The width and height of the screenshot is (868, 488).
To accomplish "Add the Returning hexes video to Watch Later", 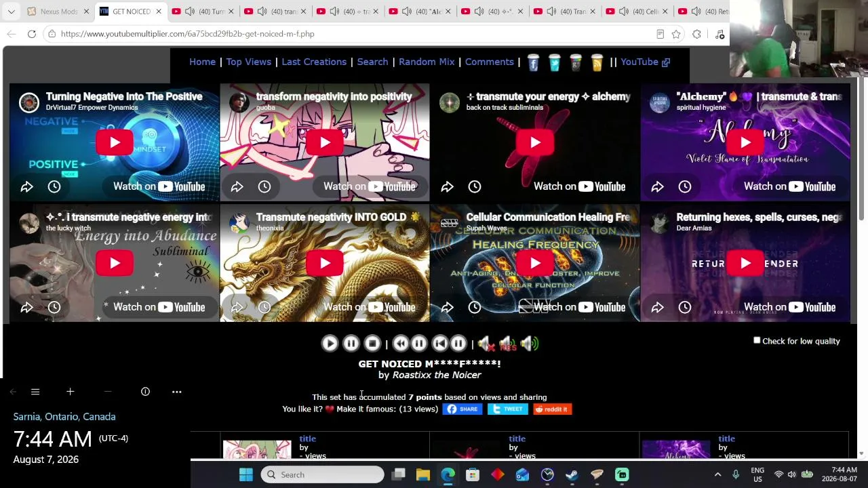I will click(x=685, y=307).
